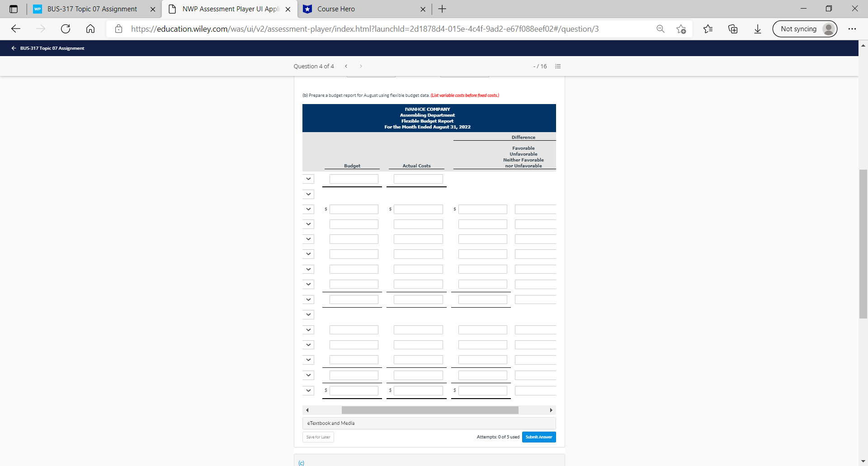The image size is (868, 466).
Task: View site permissions via the padlock icon
Action: tap(118, 29)
